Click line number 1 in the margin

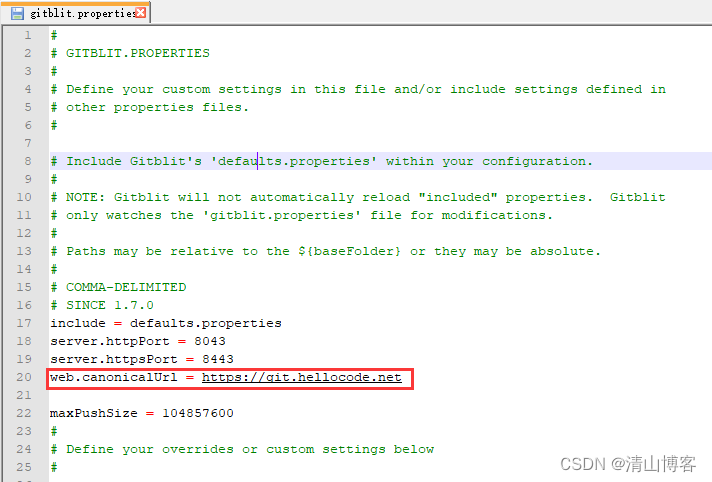28,35
